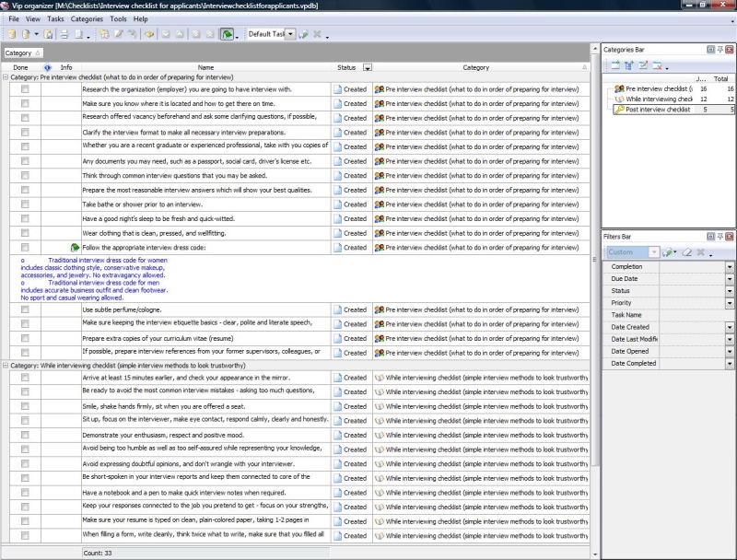
Task: Click the new task icon in the toolbar
Action: [x=105, y=34]
